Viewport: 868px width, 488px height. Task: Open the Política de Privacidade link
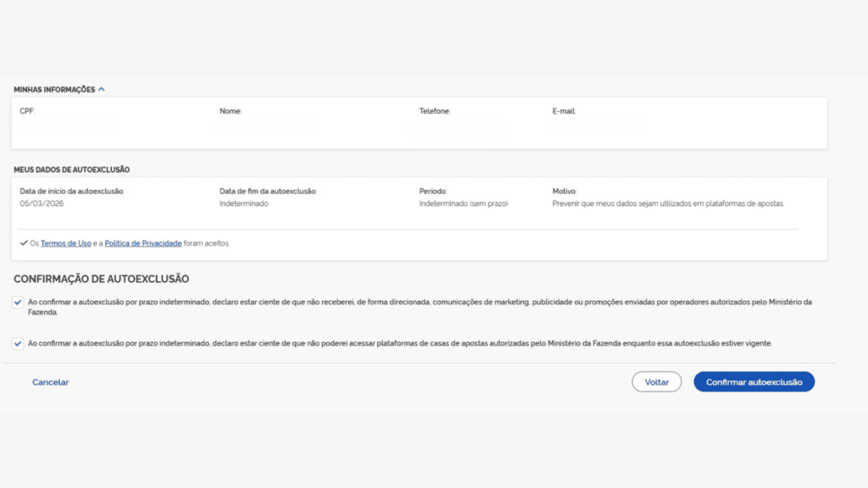tap(143, 243)
